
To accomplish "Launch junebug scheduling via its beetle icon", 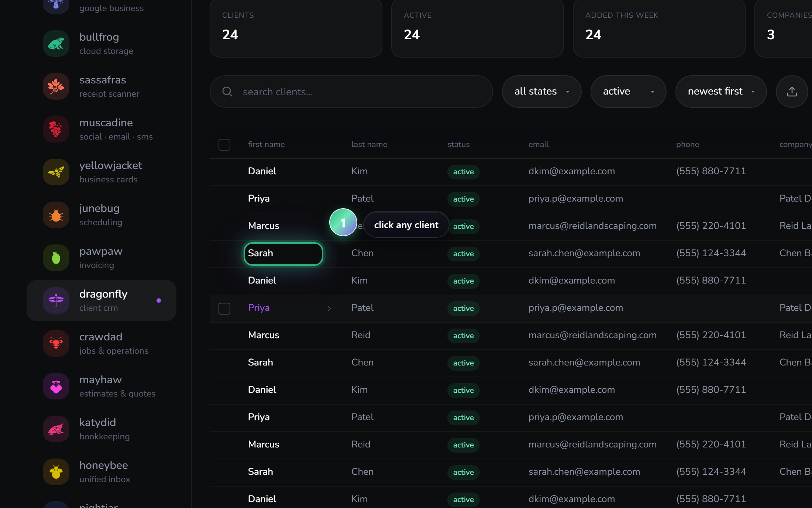I will [x=56, y=215].
